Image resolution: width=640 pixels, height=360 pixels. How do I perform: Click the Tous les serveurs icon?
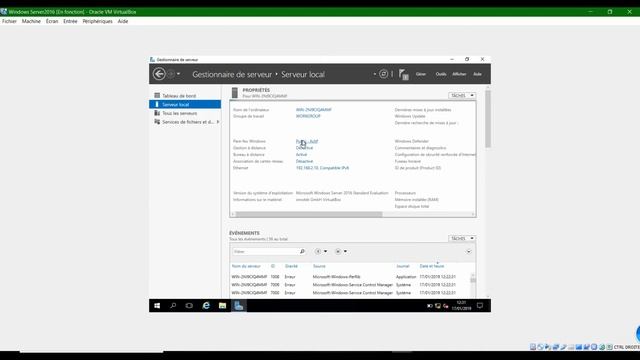pos(157,113)
